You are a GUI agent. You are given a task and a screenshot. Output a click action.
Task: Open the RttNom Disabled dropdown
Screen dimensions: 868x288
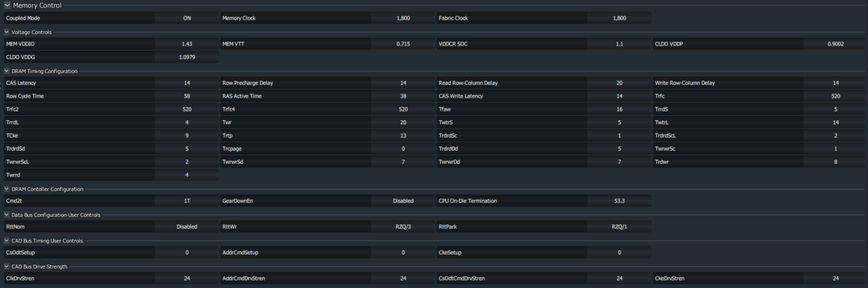(x=186, y=227)
